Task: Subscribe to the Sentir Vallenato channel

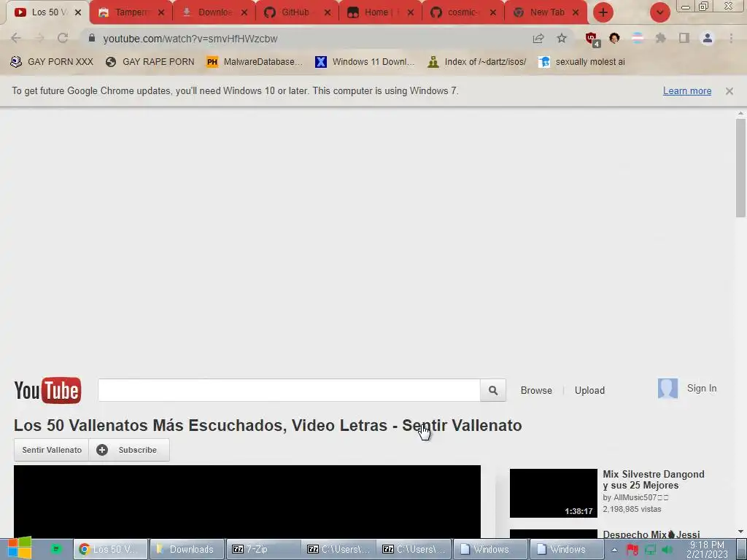Action: pos(129,450)
